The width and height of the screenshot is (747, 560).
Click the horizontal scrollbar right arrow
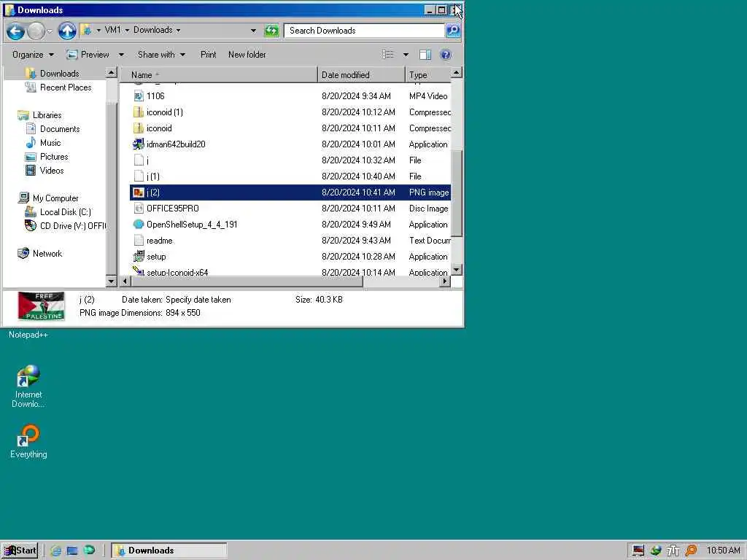[445, 281]
